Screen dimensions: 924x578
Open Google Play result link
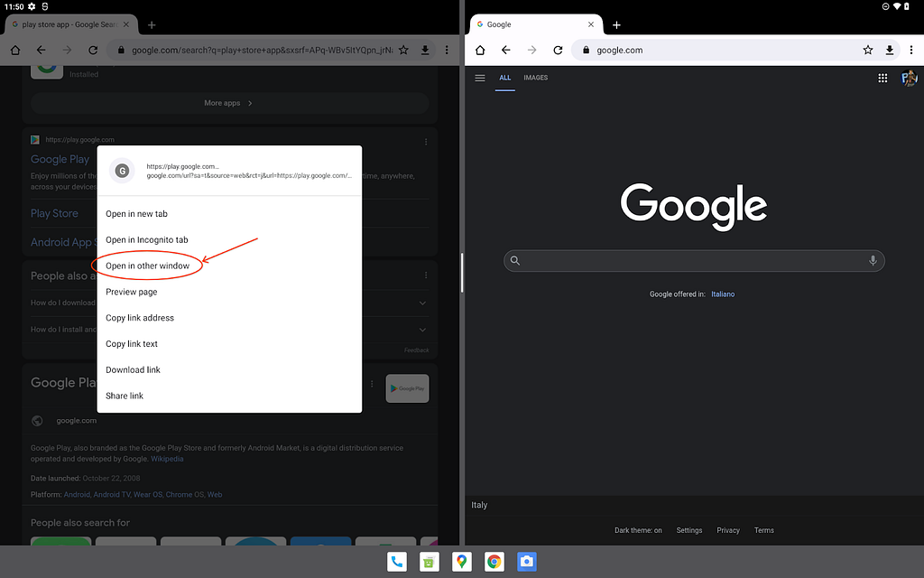(x=60, y=159)
